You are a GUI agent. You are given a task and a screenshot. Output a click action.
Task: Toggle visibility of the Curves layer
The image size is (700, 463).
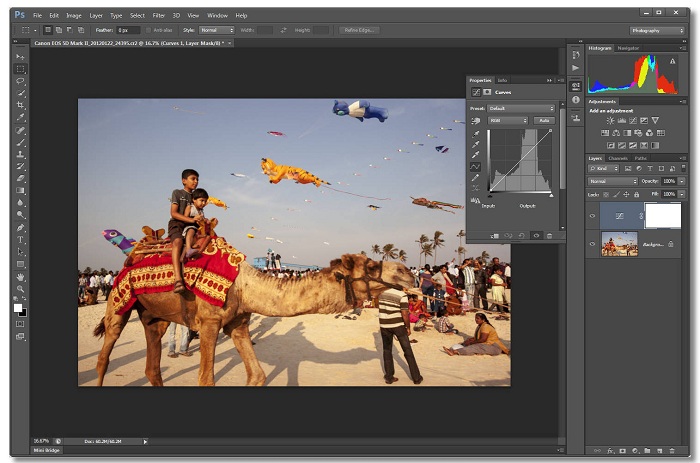[592, 216]
